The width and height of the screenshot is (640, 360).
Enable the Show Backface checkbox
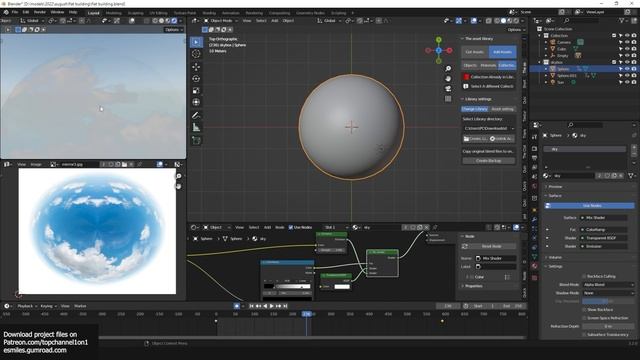click(x=584, y=310)
